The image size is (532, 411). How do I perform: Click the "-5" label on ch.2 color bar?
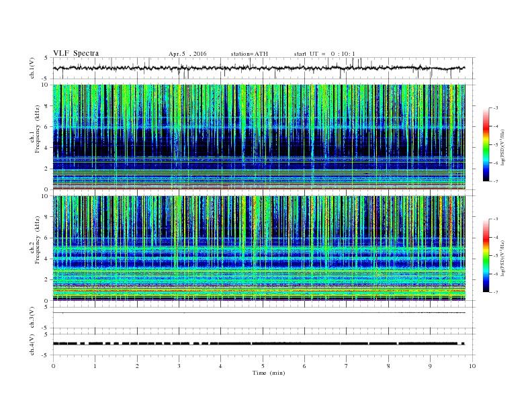click(x=496, y=256)
